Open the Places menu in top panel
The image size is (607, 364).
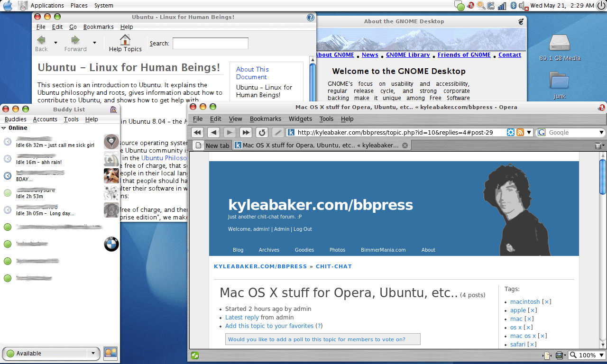[79, 6]
